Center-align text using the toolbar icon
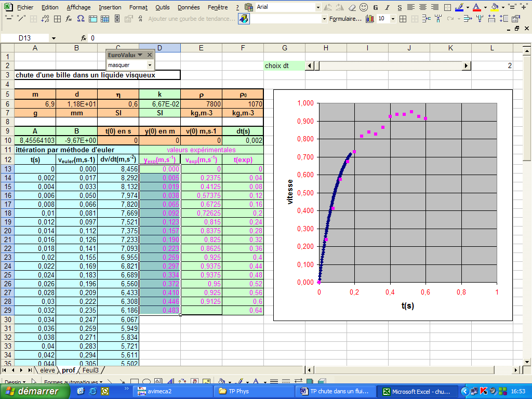532x399 pixels. click(422, 8)
